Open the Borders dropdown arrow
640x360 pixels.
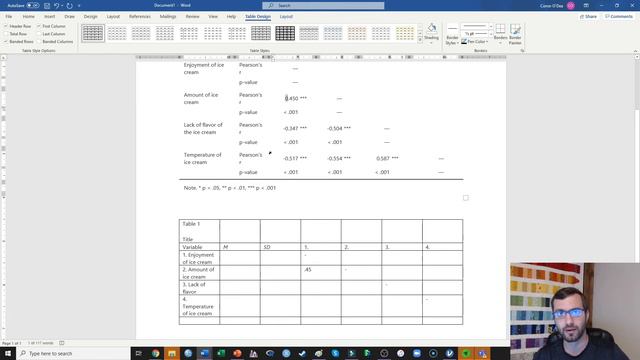tap(500, 43)
